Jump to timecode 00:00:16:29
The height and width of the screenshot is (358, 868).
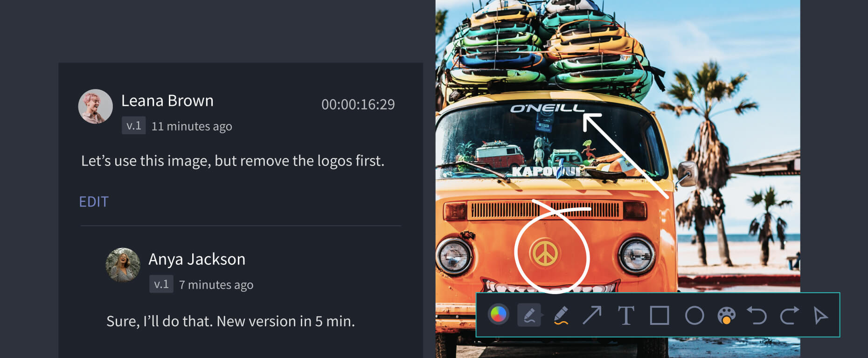(358, 104)
